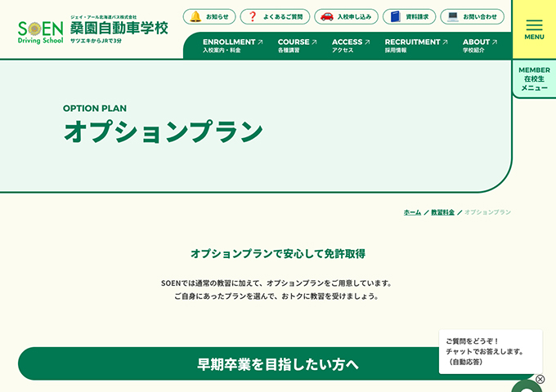The image size is (556, 392).
Task: Click the 早期卒業を目指したい方へ banner
Action: click(x=277, y=364)
